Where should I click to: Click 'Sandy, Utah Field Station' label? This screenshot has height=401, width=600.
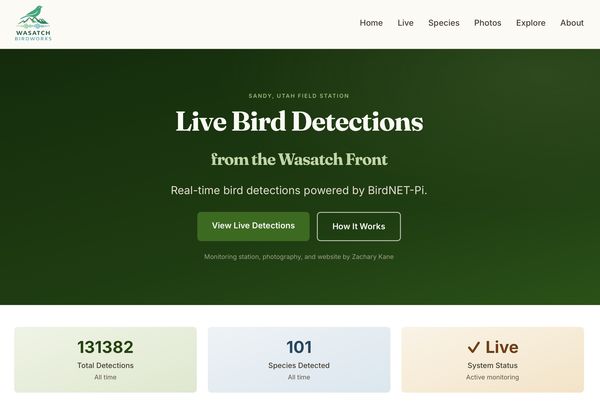click(x=299, y=96)
